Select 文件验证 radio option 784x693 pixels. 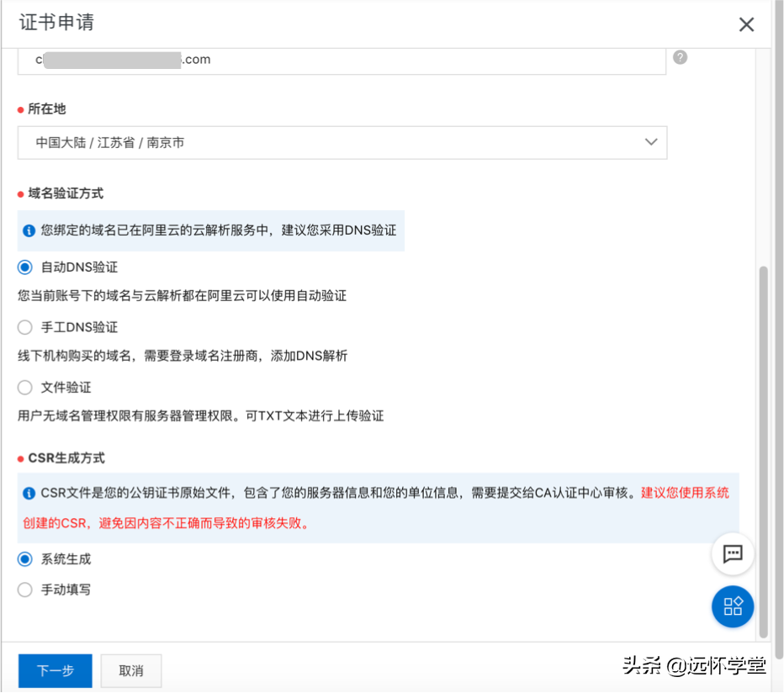pyautogui.click(x=25, y=388)
